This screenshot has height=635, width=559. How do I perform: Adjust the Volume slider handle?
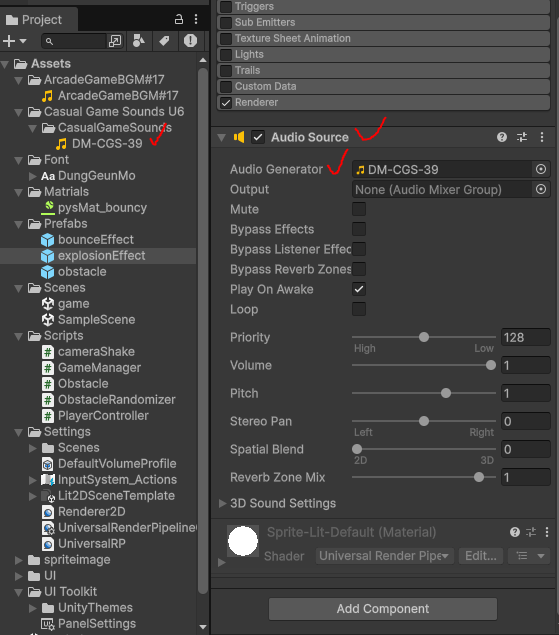(x=491, y=365)
